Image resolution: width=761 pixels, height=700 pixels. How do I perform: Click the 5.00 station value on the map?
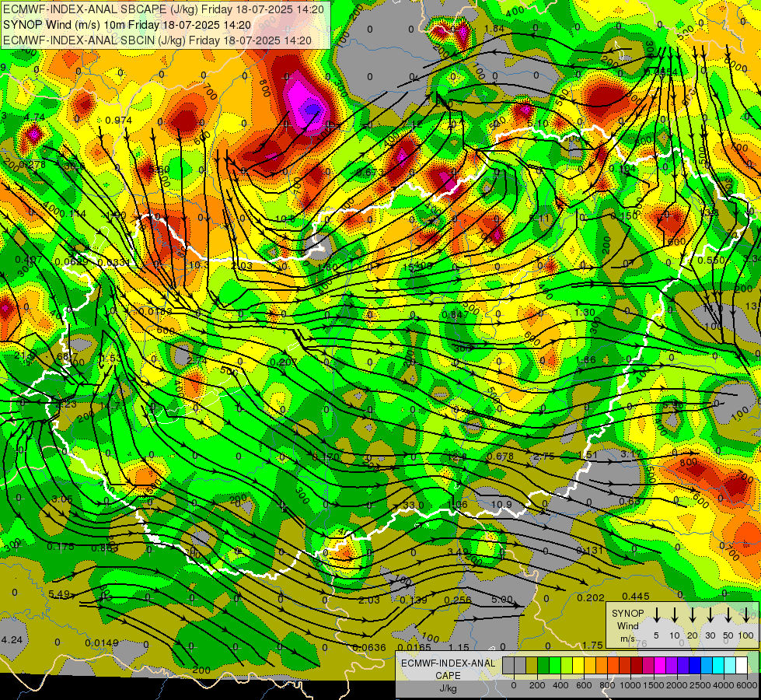pyautogui.click(x=502, y=599)
